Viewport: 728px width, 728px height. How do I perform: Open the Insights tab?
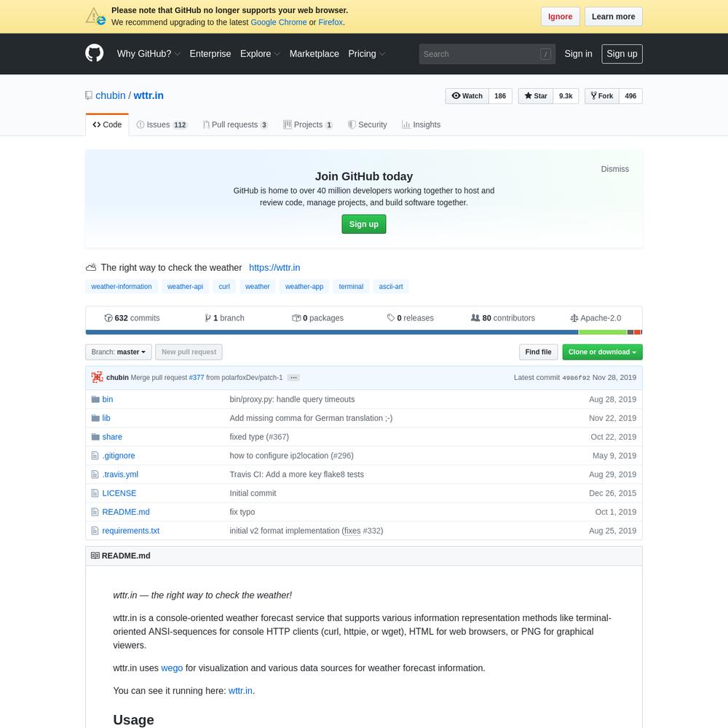coord(421,124)
